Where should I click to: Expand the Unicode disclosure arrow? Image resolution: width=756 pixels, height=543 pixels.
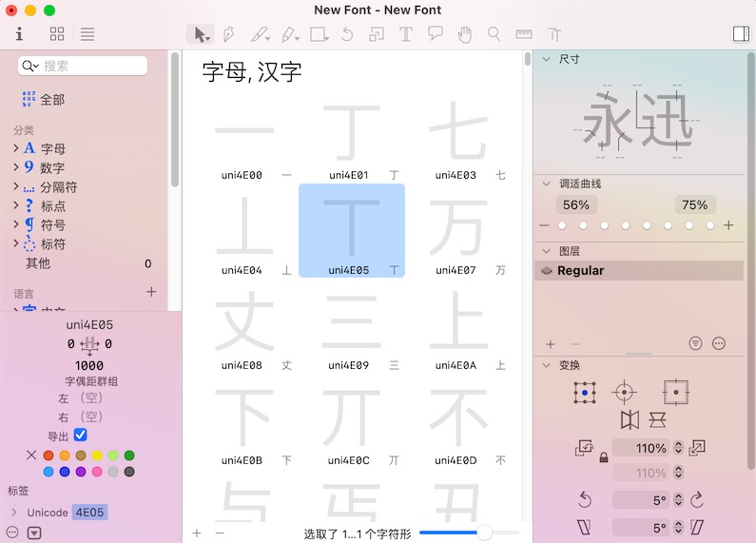[14, 513]
